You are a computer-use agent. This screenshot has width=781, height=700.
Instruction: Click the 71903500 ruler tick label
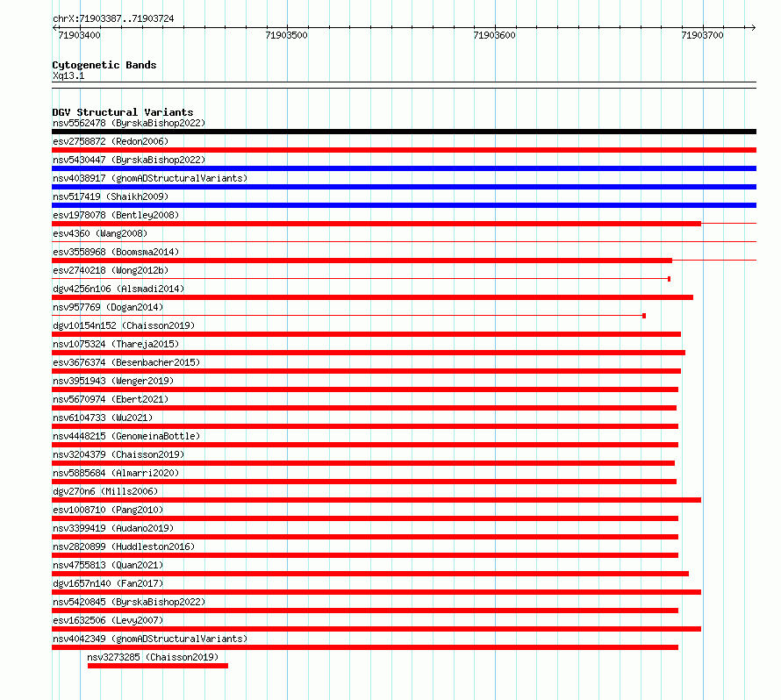(x=286, y=35)
